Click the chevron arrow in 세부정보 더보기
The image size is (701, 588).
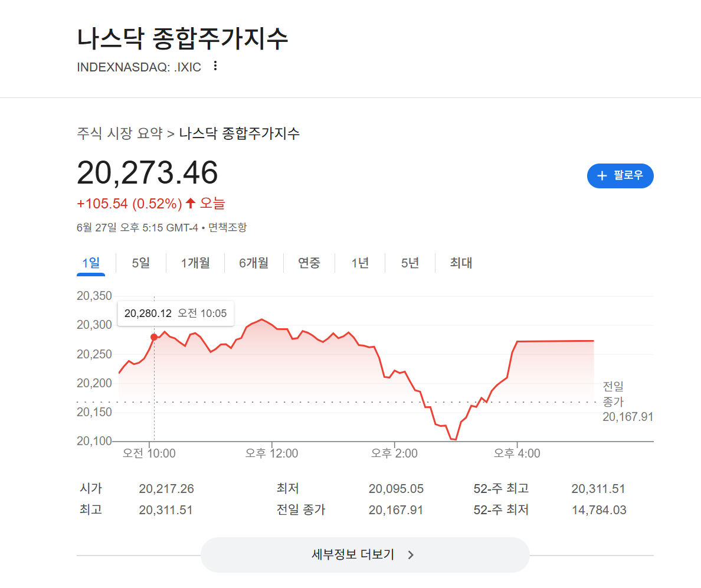pyautogui.click(x=411, y=555)
